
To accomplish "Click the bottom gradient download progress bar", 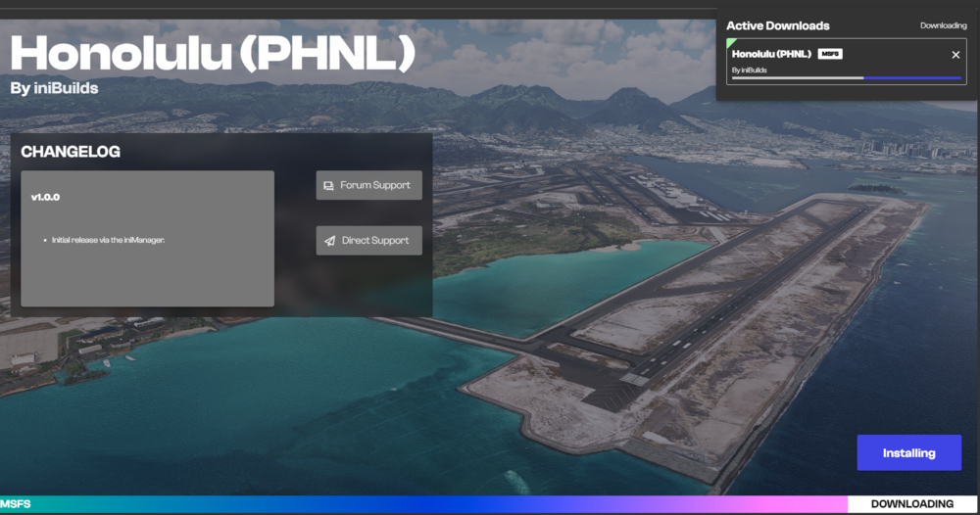I will pos(421,504).
